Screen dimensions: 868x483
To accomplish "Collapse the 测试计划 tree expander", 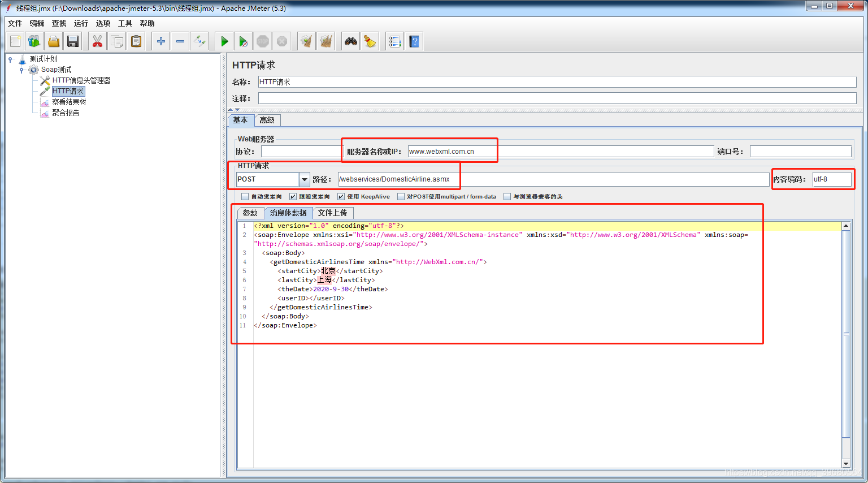I will 10,59.
